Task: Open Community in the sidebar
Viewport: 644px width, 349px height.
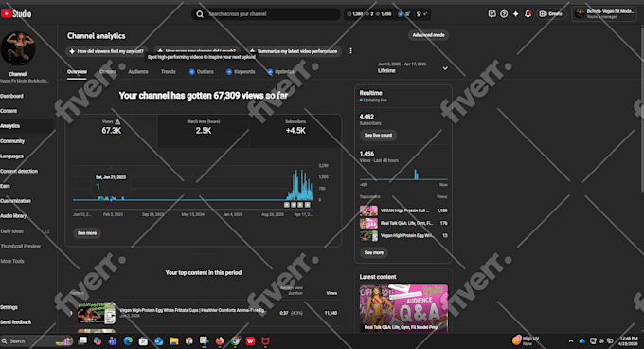Action: [12, 141]
